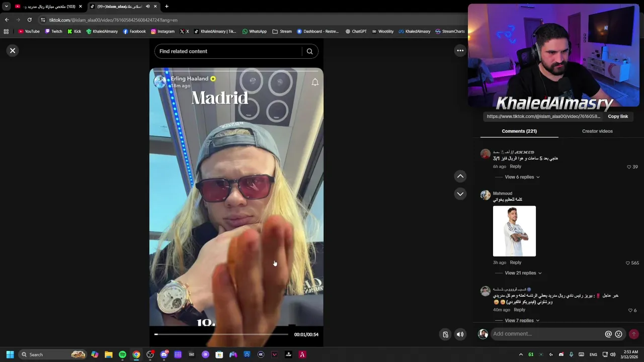Open the Facebook bookmark

coord(134,32)
